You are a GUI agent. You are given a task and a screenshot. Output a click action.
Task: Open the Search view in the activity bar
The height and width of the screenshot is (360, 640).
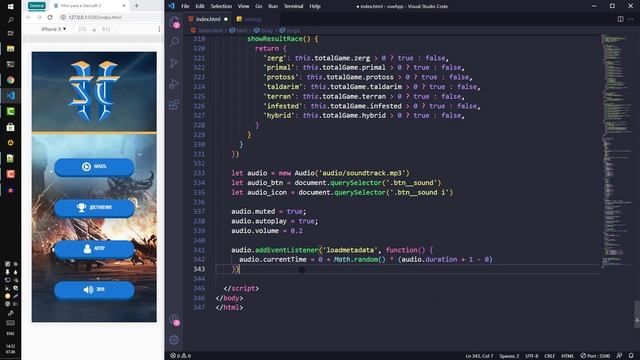[x=174, y=41]
